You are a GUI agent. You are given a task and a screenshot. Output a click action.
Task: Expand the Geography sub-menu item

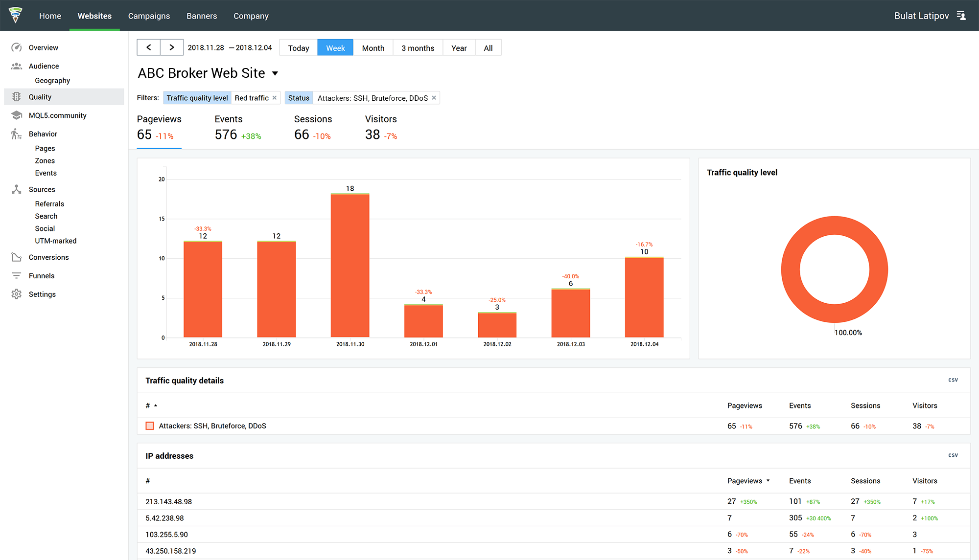pyautogui.click(x=53, y=80)
